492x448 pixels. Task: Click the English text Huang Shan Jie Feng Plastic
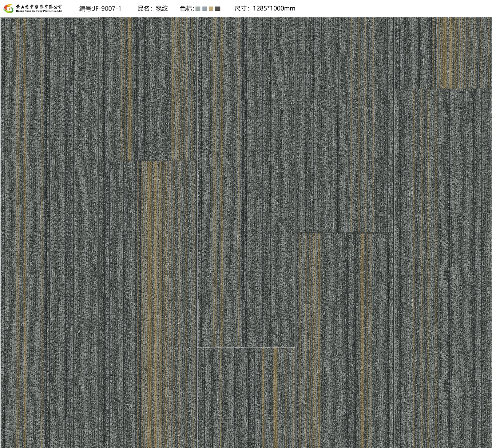click(x=39, y=11)
